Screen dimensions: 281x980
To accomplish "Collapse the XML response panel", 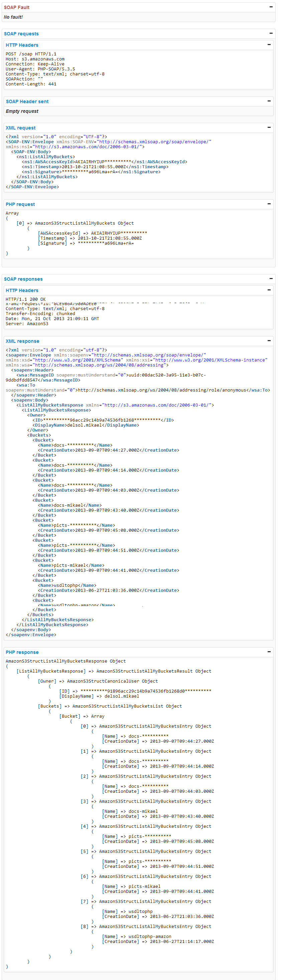I will coord(269,341).
